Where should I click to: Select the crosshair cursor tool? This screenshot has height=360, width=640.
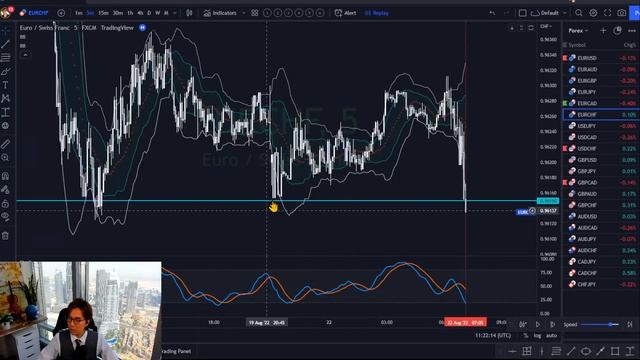pos(6,30)
